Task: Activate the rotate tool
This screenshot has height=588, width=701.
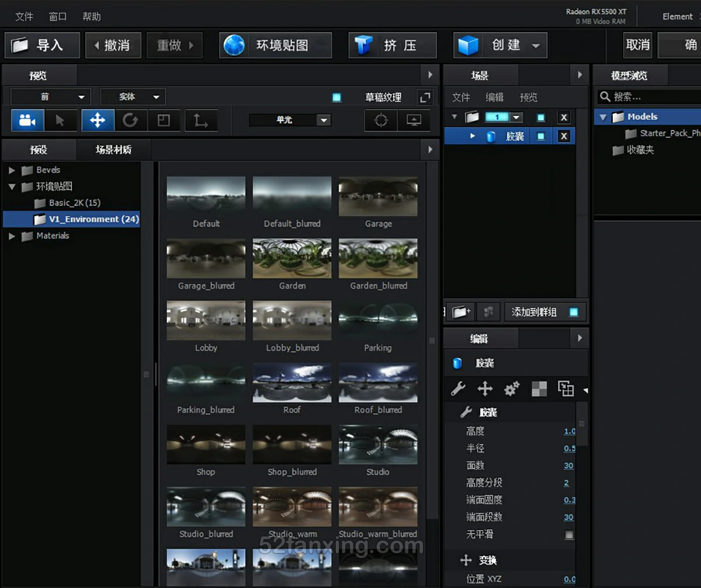Action: (130, 120)
